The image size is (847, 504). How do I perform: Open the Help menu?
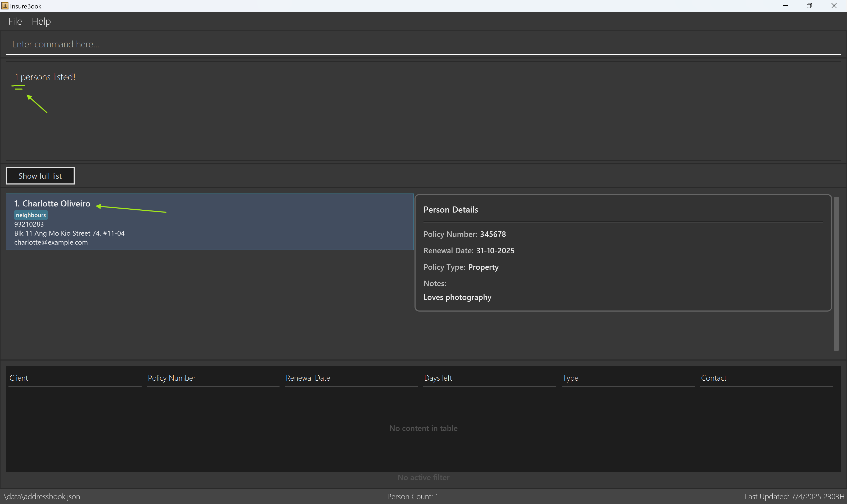pyautogui.click(x=41, y=21)
